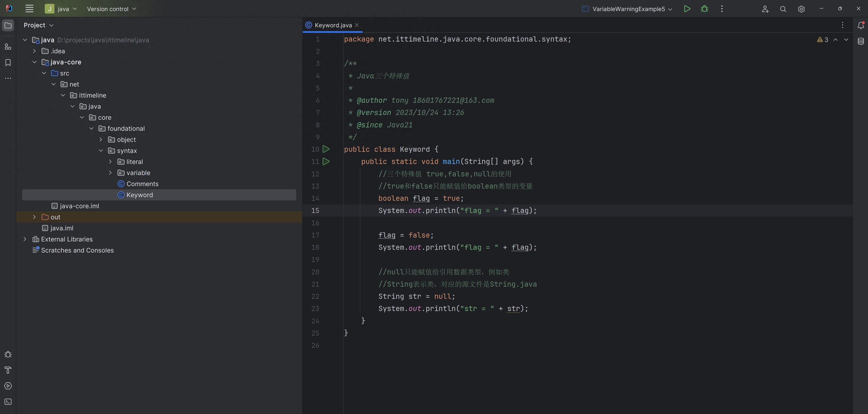The width and height of the screenshot is (868, 414).
Task: Expand the literal package
Action: [110, 162]
